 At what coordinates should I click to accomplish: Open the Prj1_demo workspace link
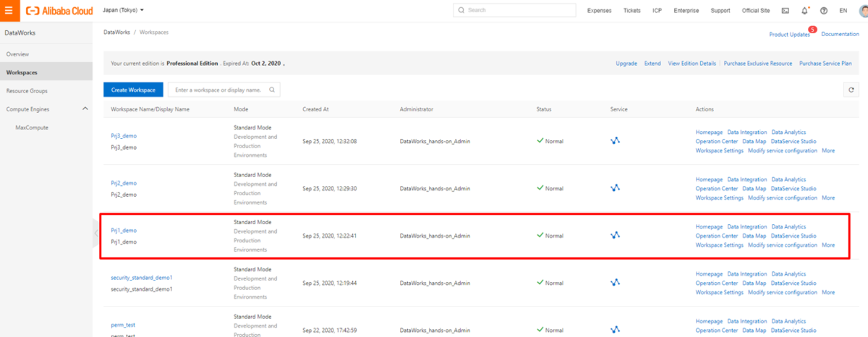tap(124, 230)
